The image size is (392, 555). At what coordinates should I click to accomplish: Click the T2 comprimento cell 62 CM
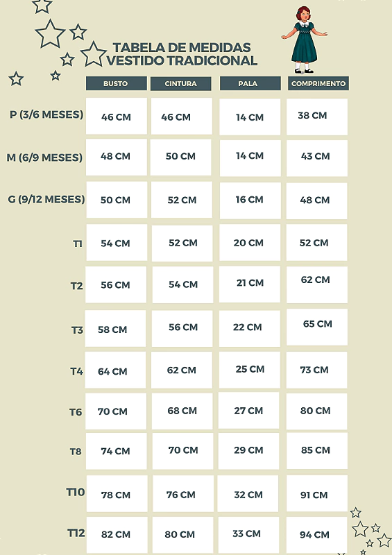(x=317, y=284)
